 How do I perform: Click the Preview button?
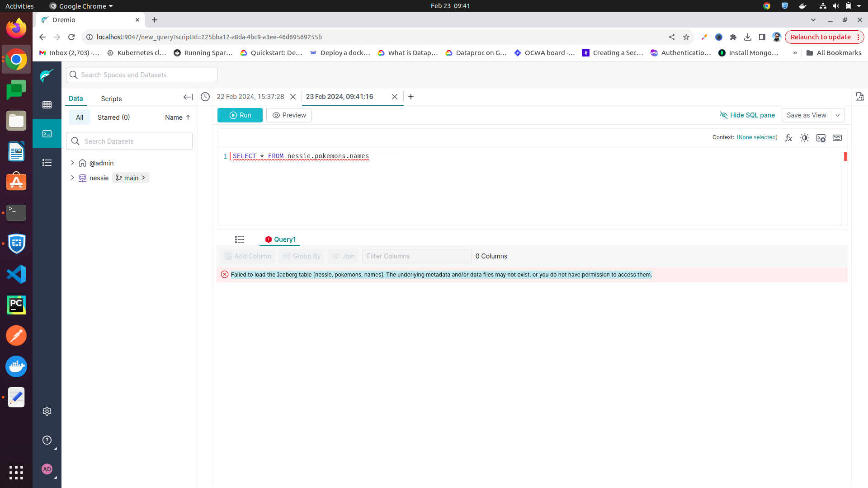pyautogui.click(x=289, y=115)
